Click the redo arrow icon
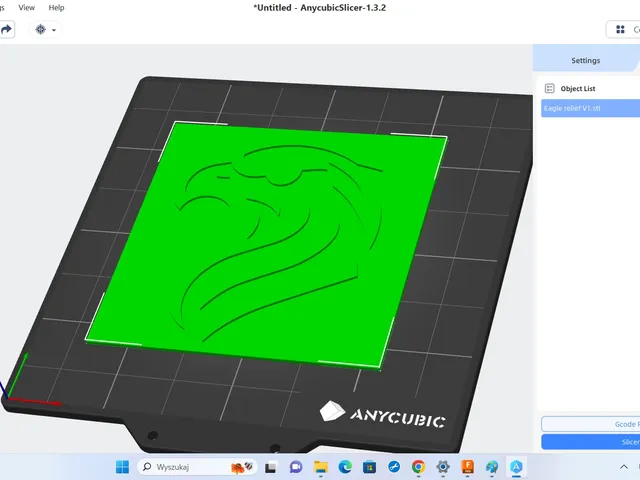640x480 pixels. point(6,29)
